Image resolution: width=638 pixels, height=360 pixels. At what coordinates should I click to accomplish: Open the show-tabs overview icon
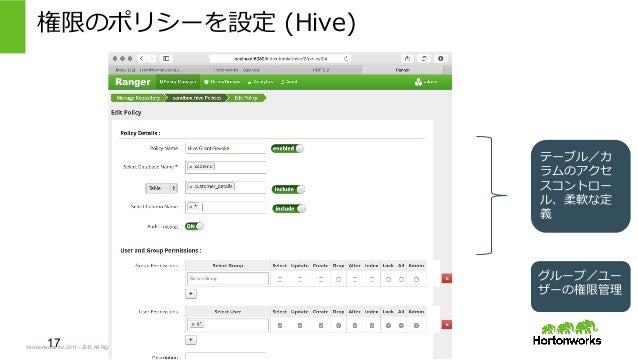(x=424, y=59)
